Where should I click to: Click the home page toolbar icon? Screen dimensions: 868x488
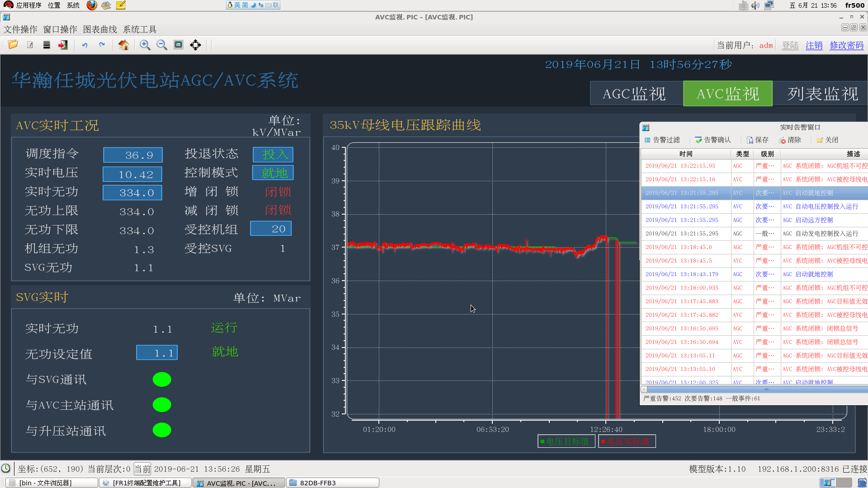pos(123,45)
